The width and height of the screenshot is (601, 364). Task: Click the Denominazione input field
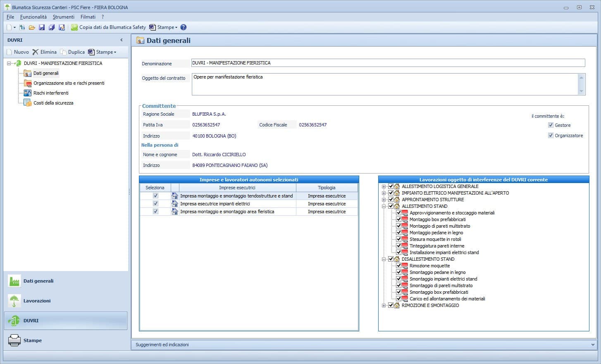point(388,63)
